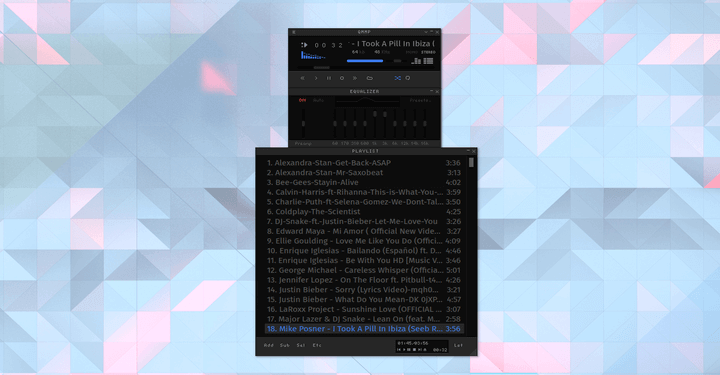Screen dimensions: 720x375
Task: Select track 10 Enrique Iglesias - Bailando
Action: [364, 251]
